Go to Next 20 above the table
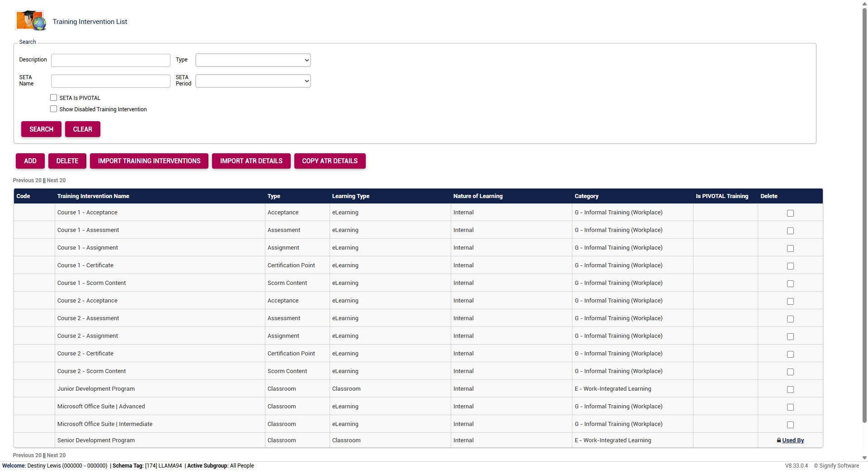This screenshot has height=473, width=868. pyautogui.click(x=56, y=180)
